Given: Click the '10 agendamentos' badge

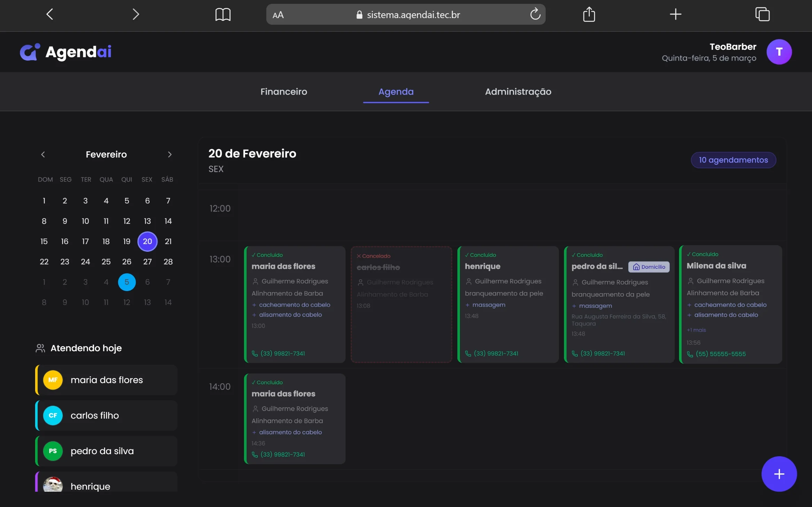Looking at the screenshot, I should pyautogui.click(x=733, y=160).
